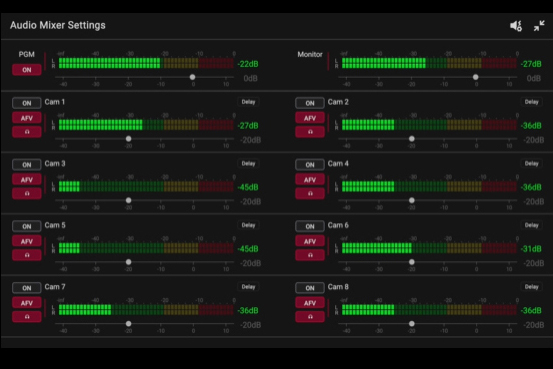
Task: Enable headphone monitoring for Cam 7
Action: [x=27, y=317]
